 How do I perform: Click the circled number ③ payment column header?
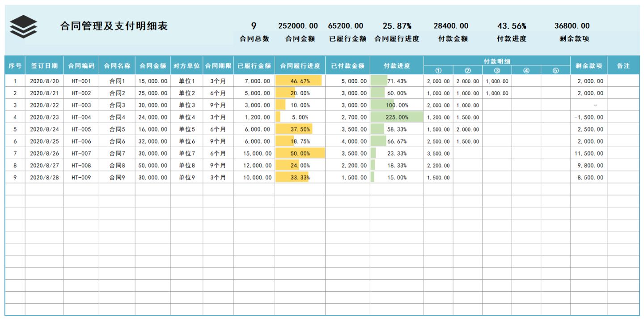pyautogui.click(x=497, y=70)
